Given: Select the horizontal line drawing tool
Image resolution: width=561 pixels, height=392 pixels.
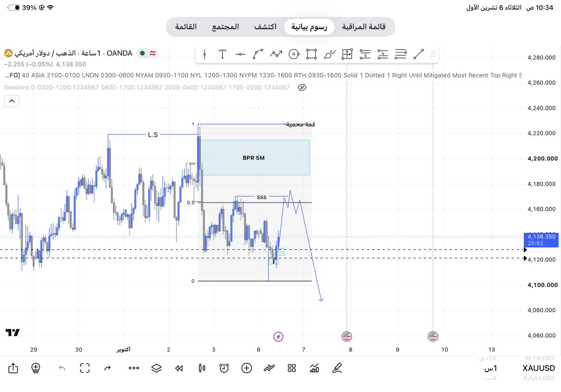Looking at the screenshot, I should tap(240, 54).
